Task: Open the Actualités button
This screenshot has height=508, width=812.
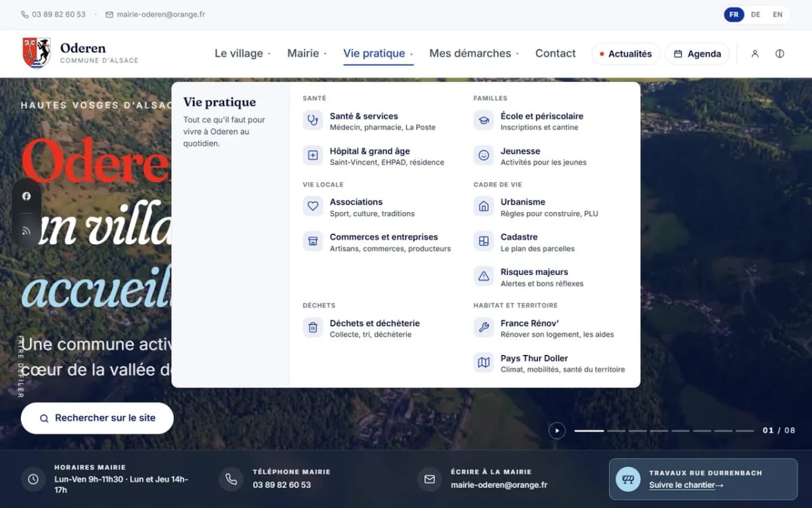Action: pyautogui.click(x=625, y=54)
